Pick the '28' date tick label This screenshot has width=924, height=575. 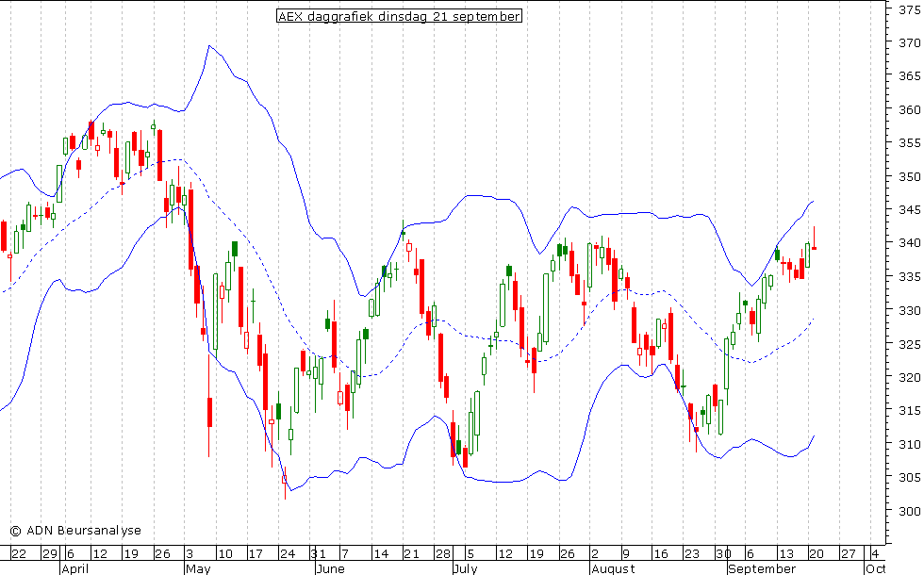coord(442,554)
